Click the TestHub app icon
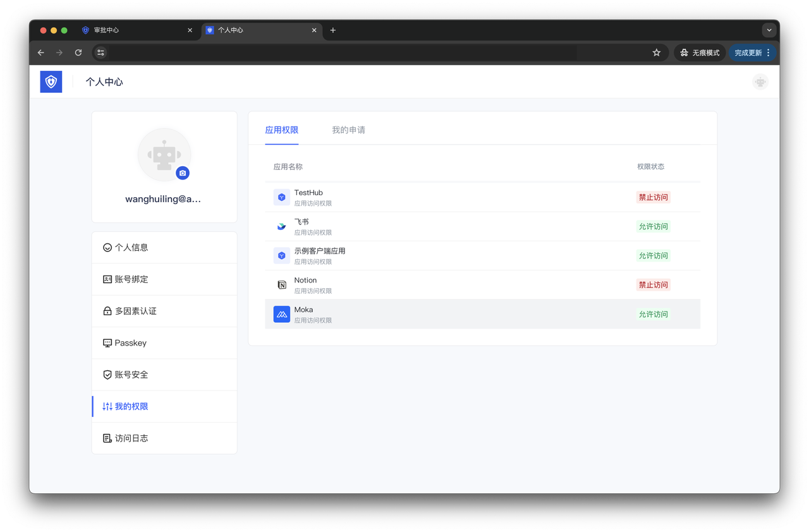 pos(281,197)
